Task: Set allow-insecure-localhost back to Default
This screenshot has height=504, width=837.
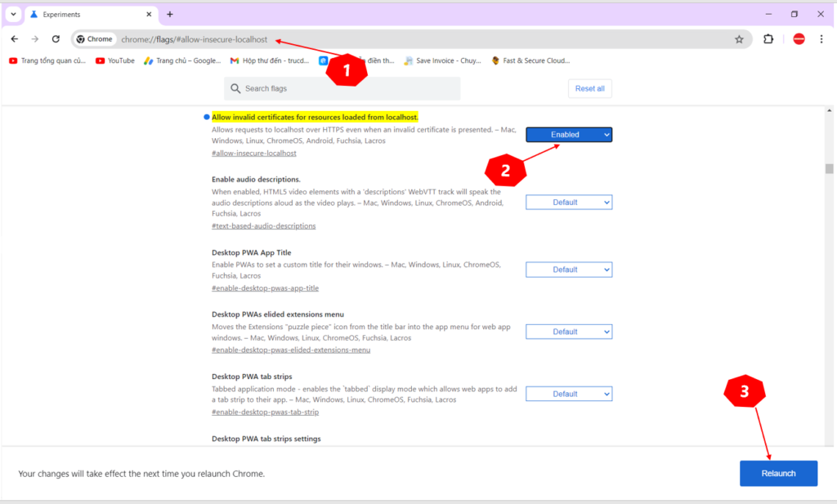Action: pyautogui.click(x=569, y=134)
